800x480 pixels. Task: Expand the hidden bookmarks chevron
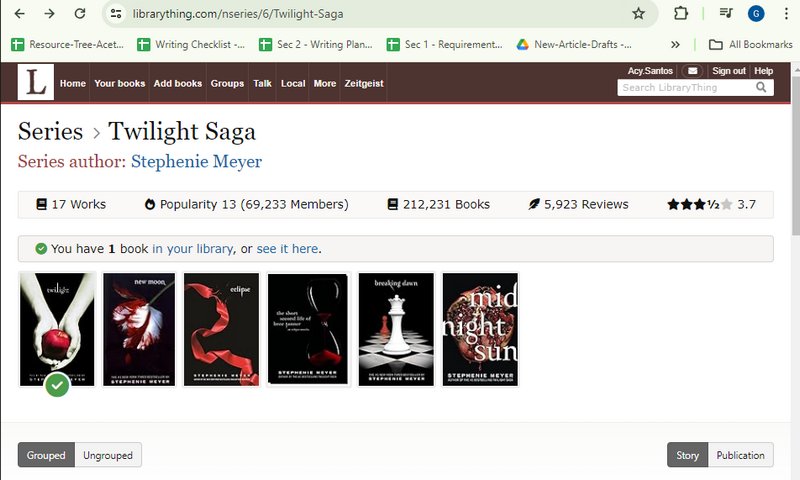tap(675, 44)
